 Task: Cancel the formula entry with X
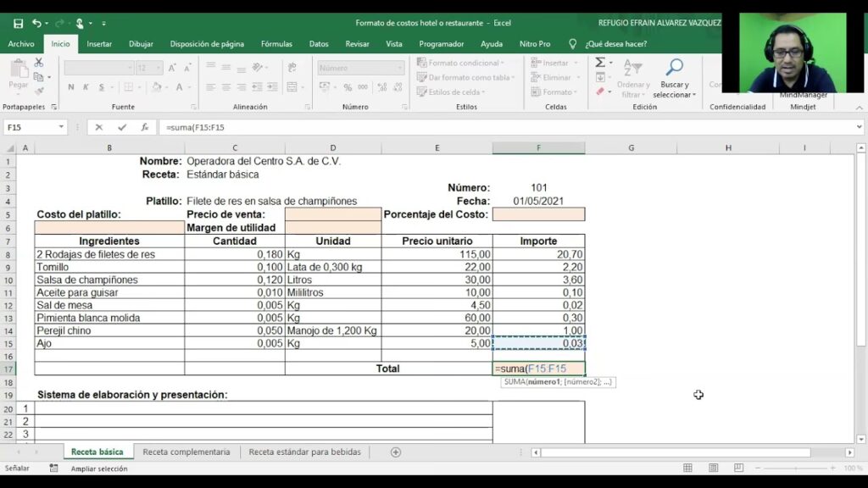99,127
